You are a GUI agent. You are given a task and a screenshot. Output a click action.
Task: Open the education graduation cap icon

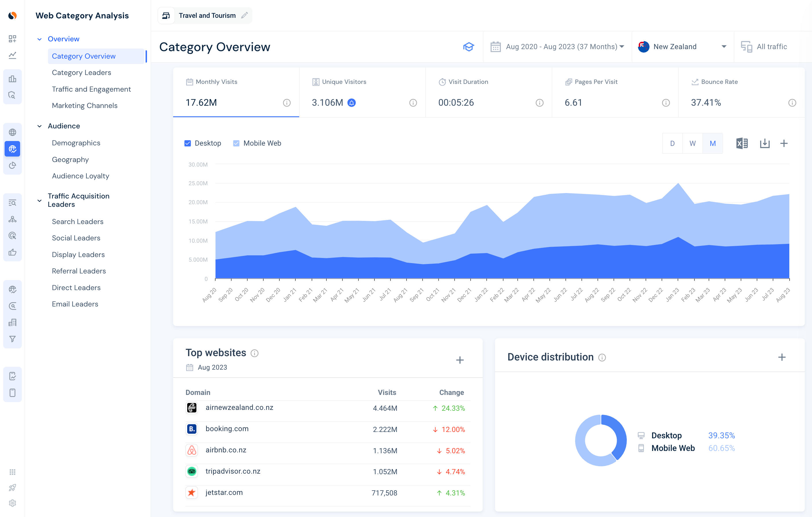[468, 47]
